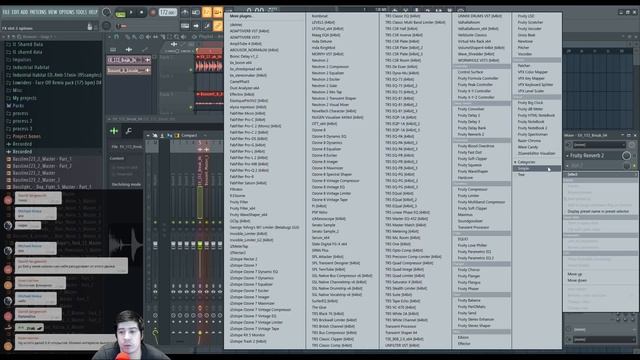Open Fruity Reeverb 2 slot dropdown arrow

click(567, 156)
